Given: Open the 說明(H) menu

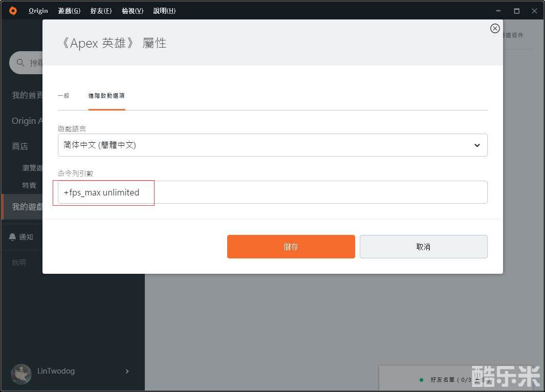Looking at the screenshot, I should (x=164, y=11).
